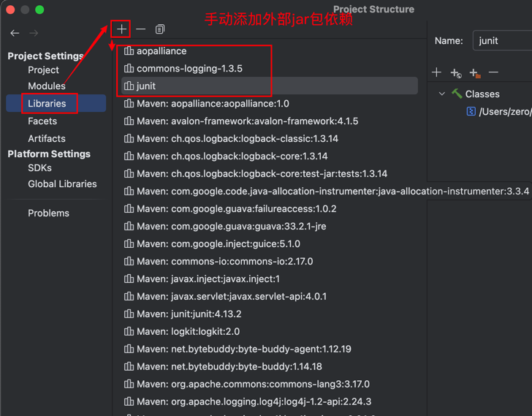Open Global Libraries settings
532x416 pixels.
[x=62, y=184]
